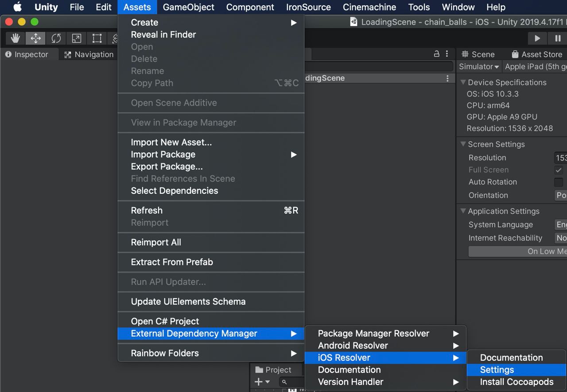Expand the Android Resolver submenu
Viewport: 567px width, 392px height.
[385, 346]
